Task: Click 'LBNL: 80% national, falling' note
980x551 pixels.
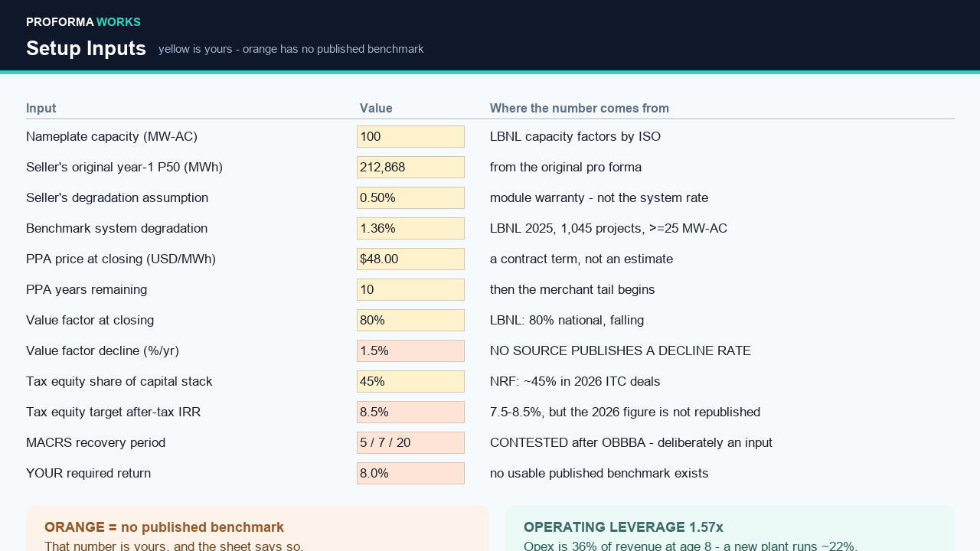Action: pos(567,320)
